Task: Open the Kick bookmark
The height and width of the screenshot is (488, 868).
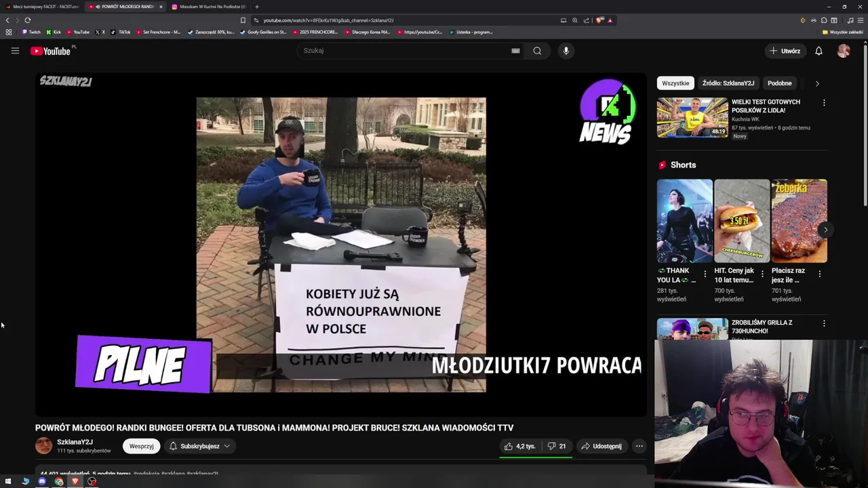Action: click(54, 32)
